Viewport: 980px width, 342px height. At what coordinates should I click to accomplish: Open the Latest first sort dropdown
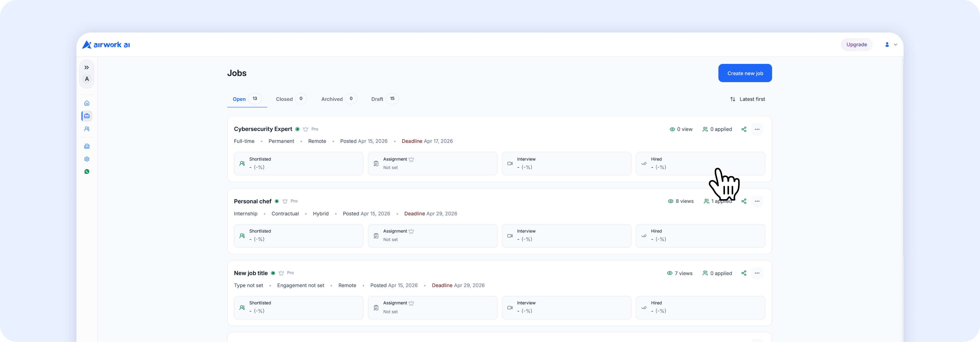tap(747, 99)
